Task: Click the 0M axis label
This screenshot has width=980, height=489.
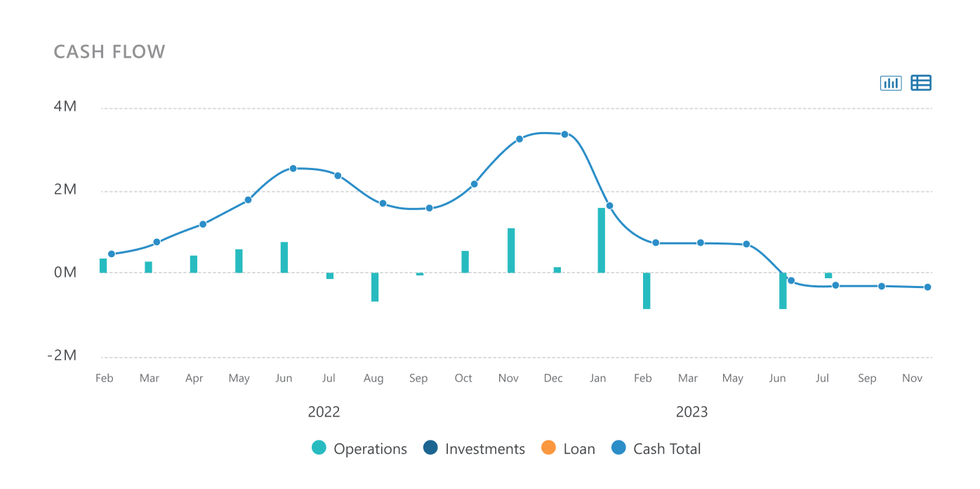Action: coord(65,273)
